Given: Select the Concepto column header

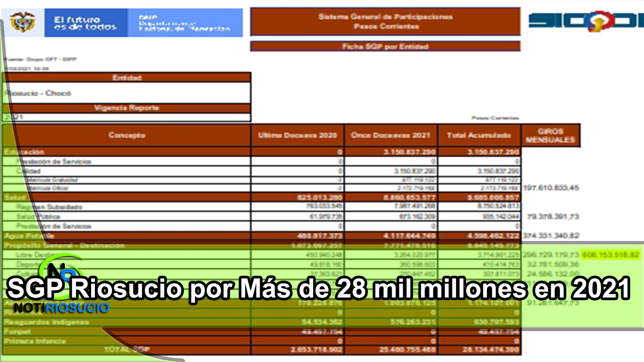Looking at the screenshot, I should pos(127,135).
